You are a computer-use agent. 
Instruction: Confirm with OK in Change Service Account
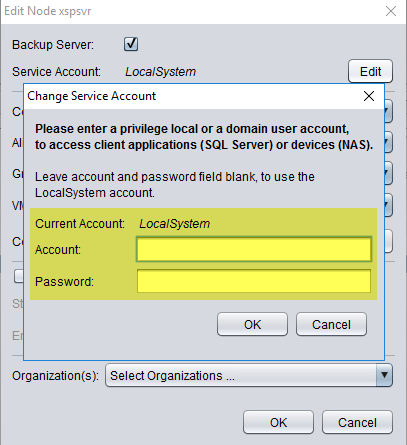252,324
